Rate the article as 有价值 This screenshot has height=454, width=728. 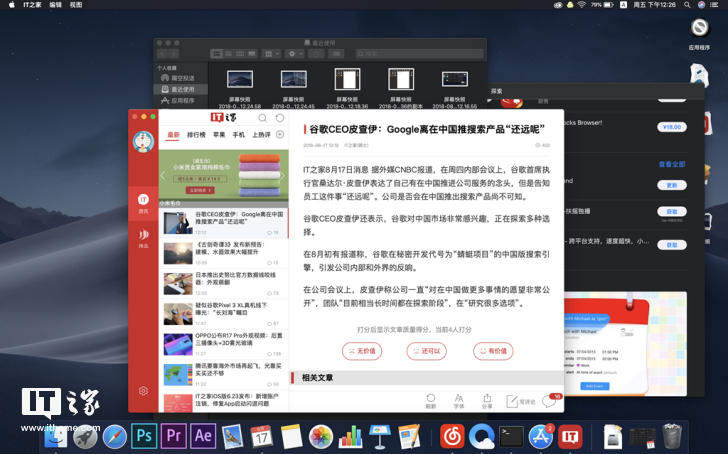[x=493, y=351]
